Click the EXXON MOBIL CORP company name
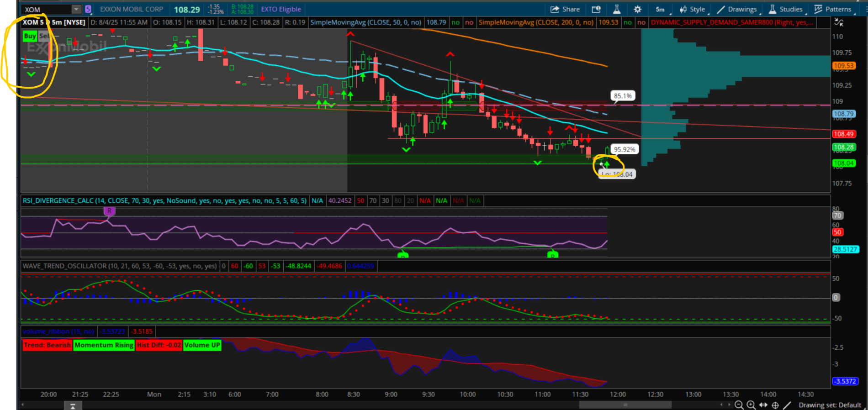 [x=132, y=9]
